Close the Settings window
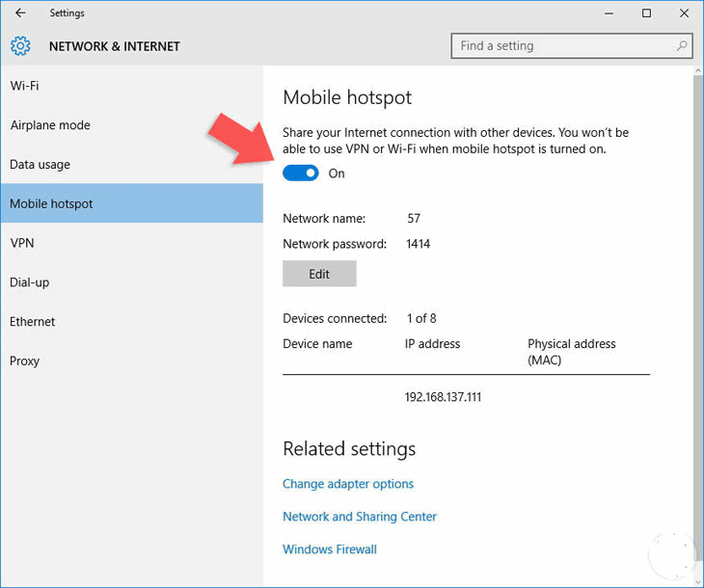Image resolution: width=704 pixels, height=588 pixels. (x=684, y=13)
